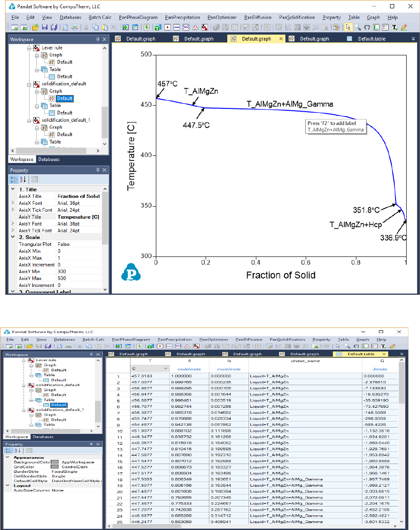The height and width of the screenshot is (530, 420).
Task: Switch to the Databases tab in top Workspace panel
Action: (x=49, y=159)
